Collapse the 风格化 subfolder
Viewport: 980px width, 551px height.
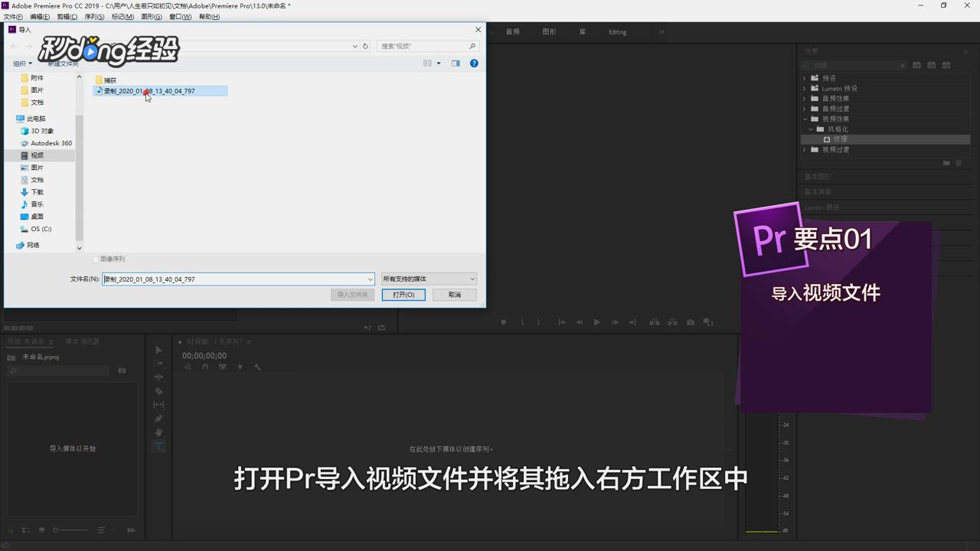click(811, 129)
